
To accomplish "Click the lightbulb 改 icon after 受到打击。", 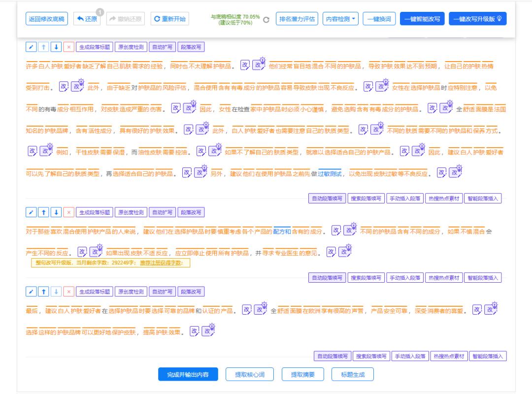I will pos(78,85).
